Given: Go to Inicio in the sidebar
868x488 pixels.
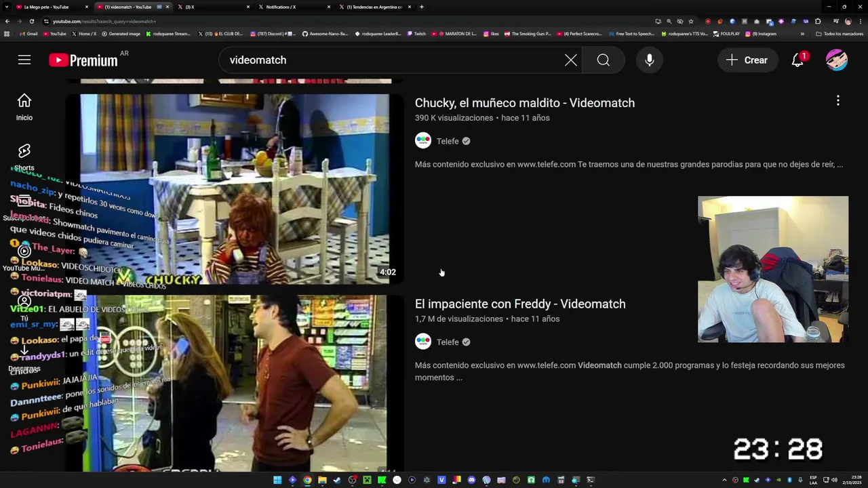Looking at the screenshot, I should 24,107.
